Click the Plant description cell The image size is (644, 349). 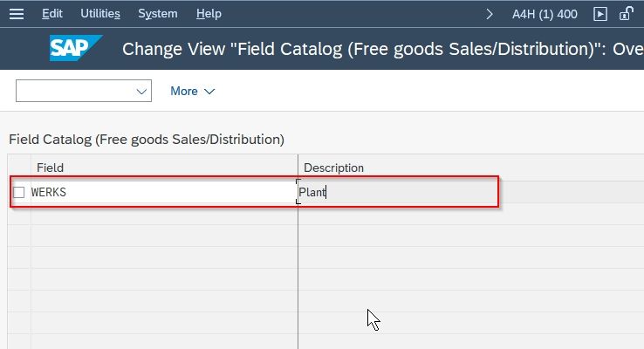point(398,192)
